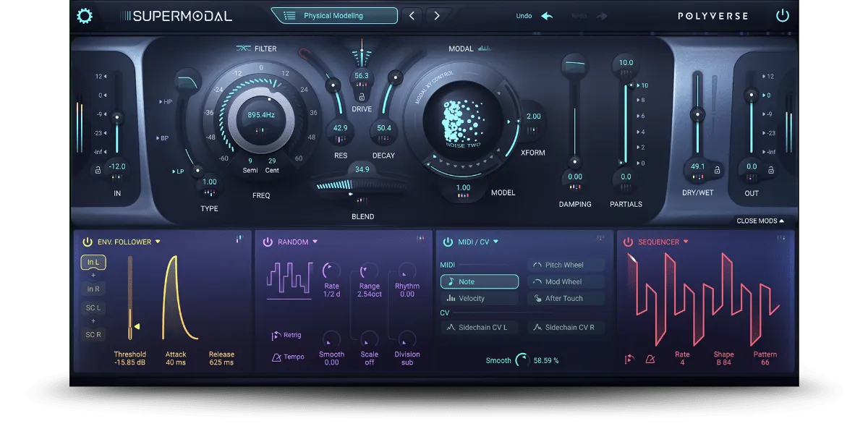Click the XFORM value 2.00
The image size is (868, 434).
tap(534, 116)
